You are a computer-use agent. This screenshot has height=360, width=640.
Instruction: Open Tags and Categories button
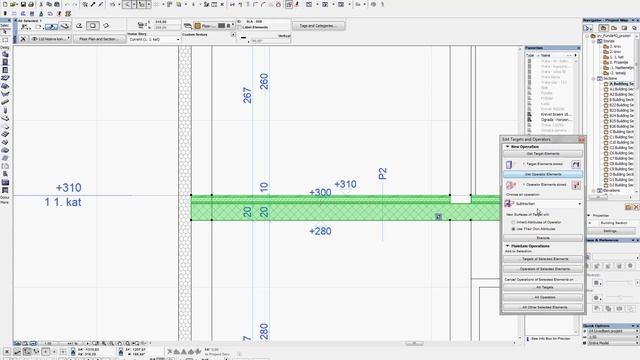tap(318, 26)
